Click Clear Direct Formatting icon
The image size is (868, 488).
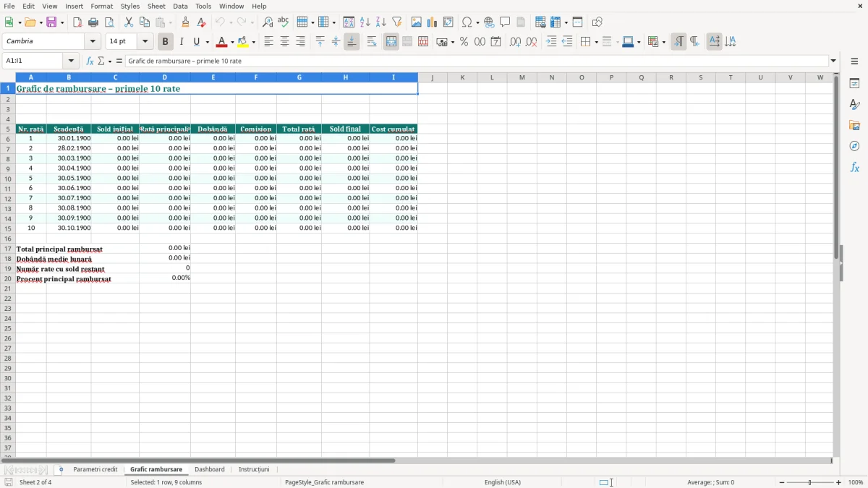coord(202,22)
